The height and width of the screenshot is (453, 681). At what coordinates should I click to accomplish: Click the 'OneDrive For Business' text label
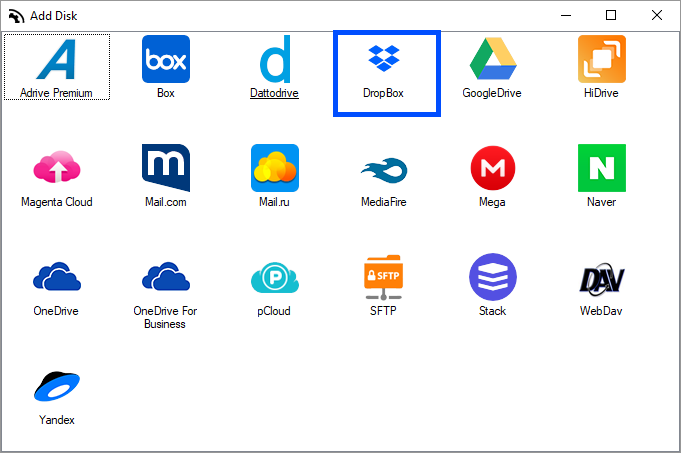tap(165, 317)
